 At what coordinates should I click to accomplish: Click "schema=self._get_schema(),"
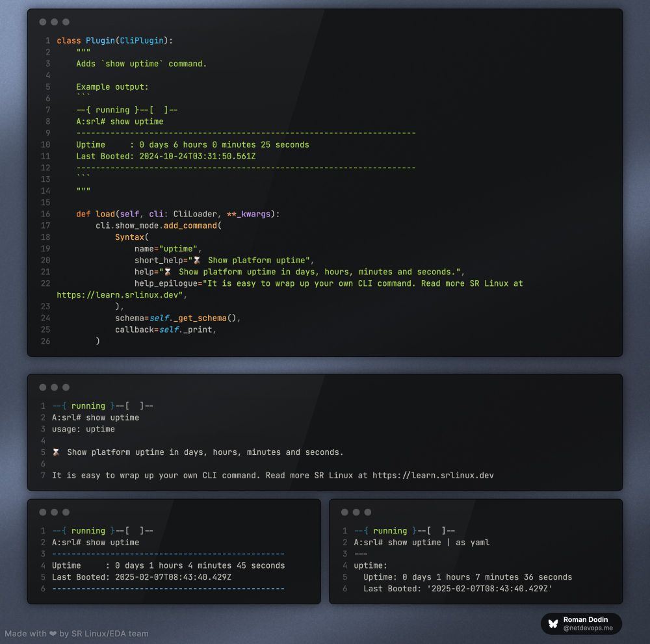pyautogui.click(x=178, y=318)
